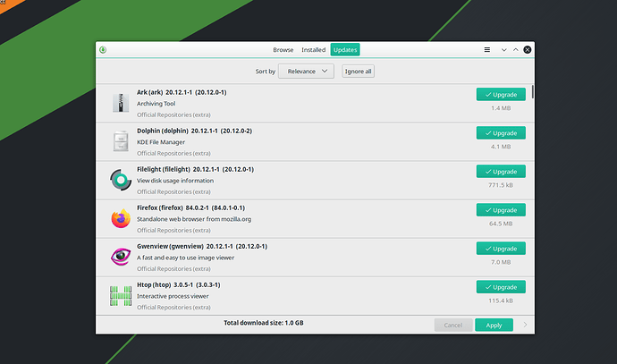This screenshot has width=617, height=364.
Task: Select the Ark (ark) package title
Action: tap(182, 92)
